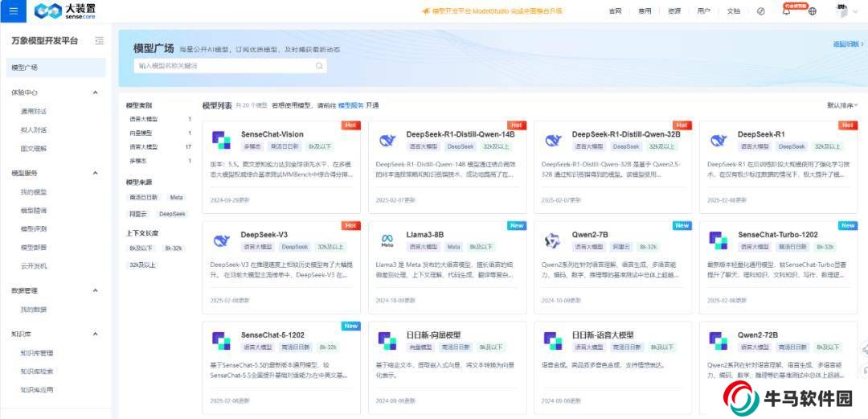Click the model name search input field
Screen dimensions: 868x419
coord(223,66)
